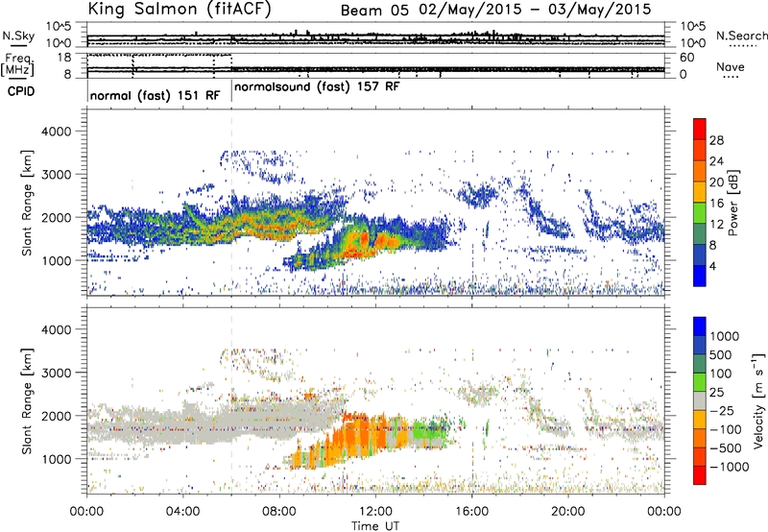768x532 pixels.
Task: Click the '4000' tick on power panel axis
Action: coord(56,132)
